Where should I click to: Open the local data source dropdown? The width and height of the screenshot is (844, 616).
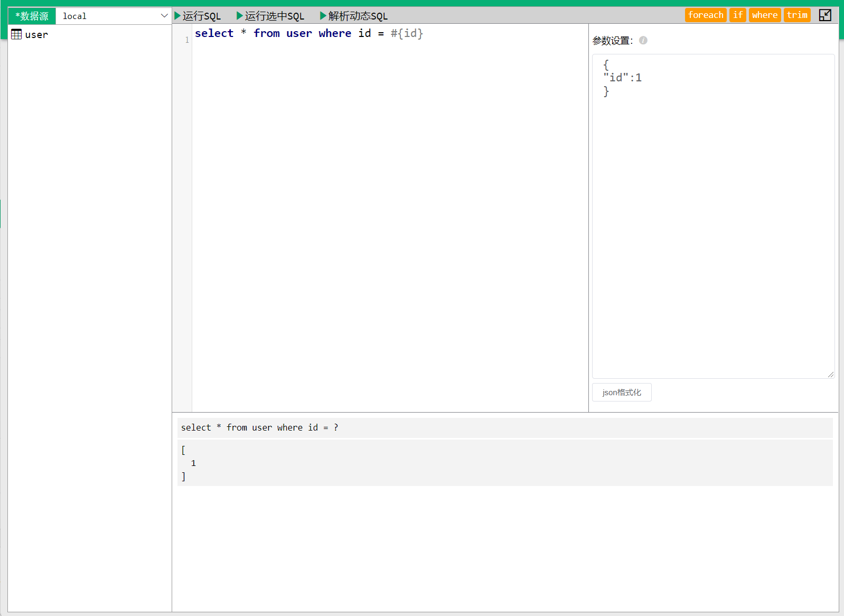click(x=113, y=16)
